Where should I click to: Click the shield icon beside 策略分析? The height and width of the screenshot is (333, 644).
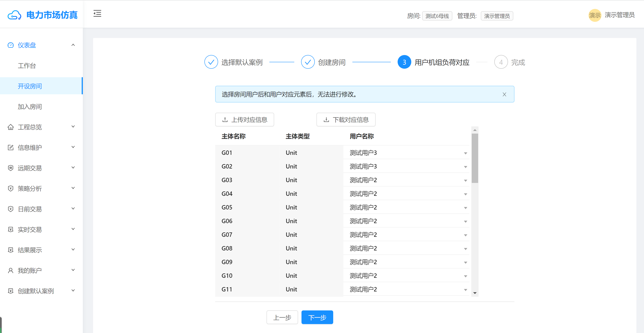[10, 188]
